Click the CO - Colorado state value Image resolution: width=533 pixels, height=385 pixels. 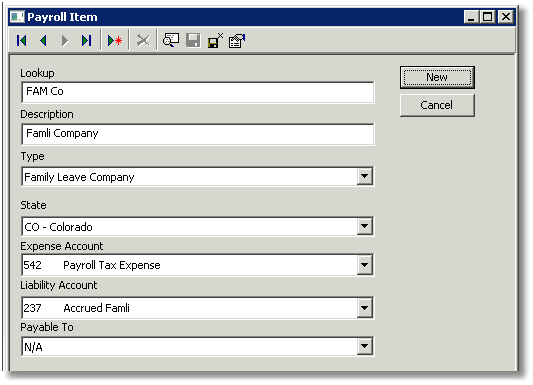click(x=58, y=227)
